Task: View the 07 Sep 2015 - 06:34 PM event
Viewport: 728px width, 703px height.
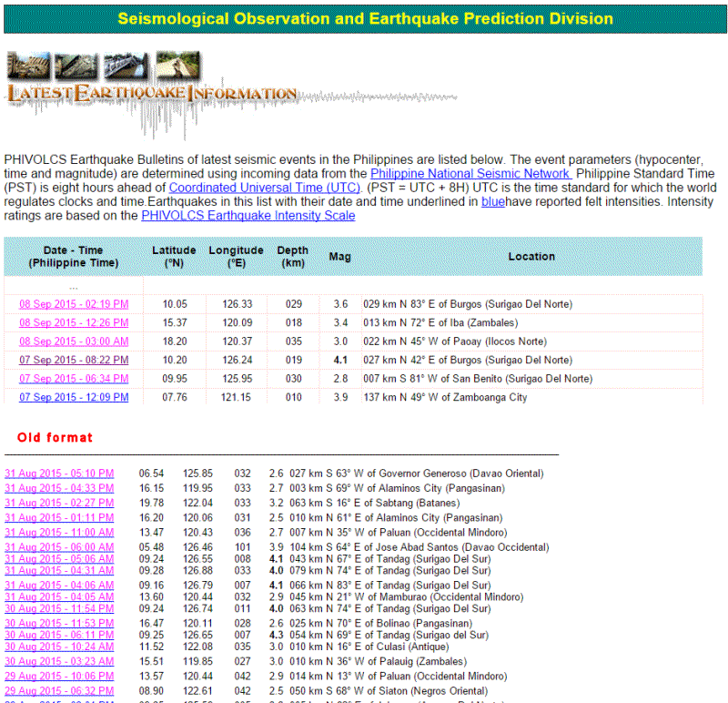Action: click(74, 379)
